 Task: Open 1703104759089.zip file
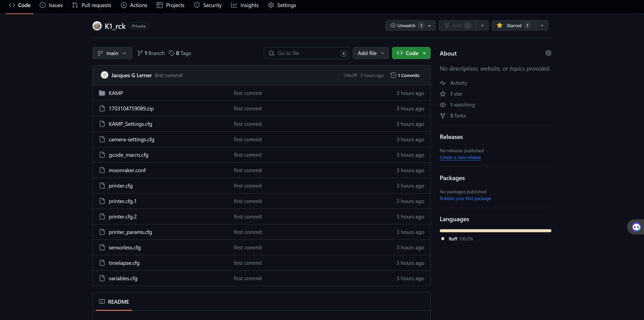click(131, 108)
